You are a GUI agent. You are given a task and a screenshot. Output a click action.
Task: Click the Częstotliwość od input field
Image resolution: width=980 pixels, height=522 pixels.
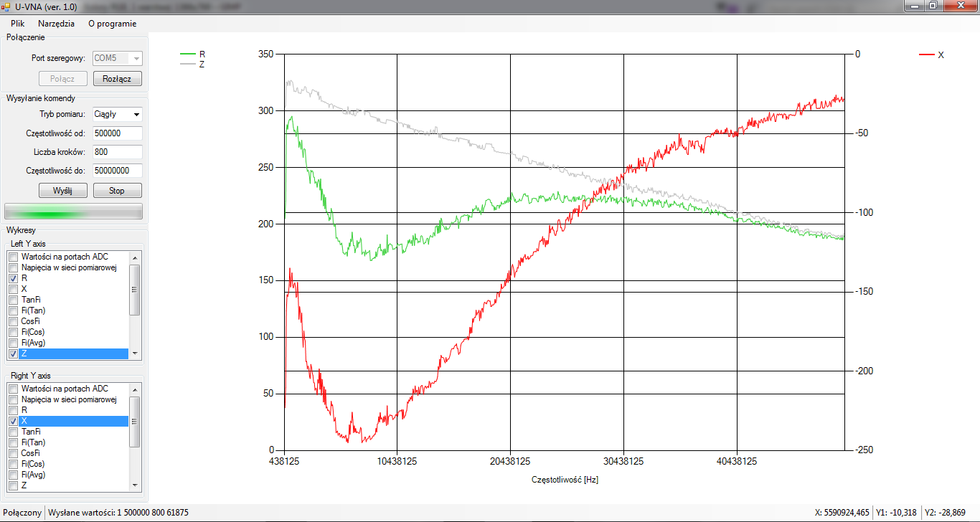(117, 133)
